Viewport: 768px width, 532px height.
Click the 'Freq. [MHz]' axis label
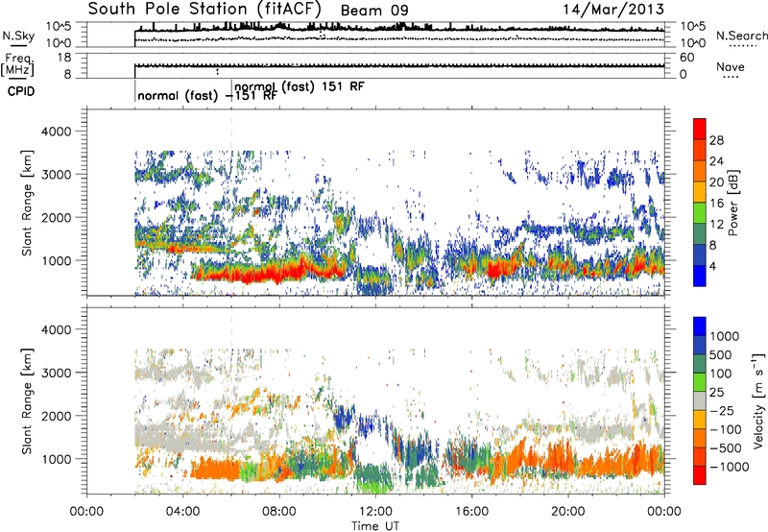pyautogui.click(x=17, y=64)
